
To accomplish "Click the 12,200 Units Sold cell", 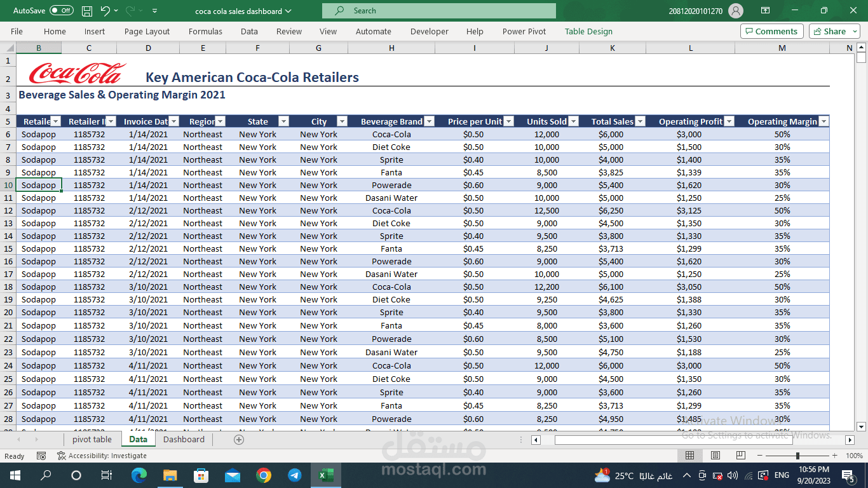I will coord(546,287).
